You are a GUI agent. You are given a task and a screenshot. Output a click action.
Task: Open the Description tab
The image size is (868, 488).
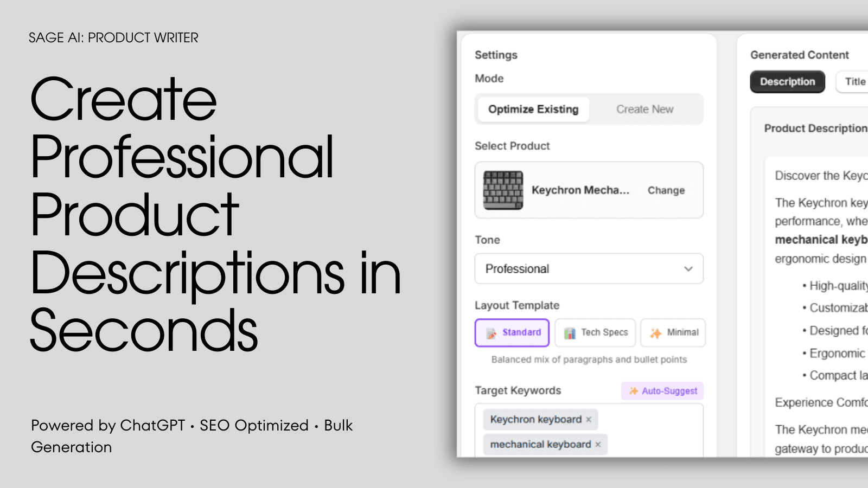(787, 82)
